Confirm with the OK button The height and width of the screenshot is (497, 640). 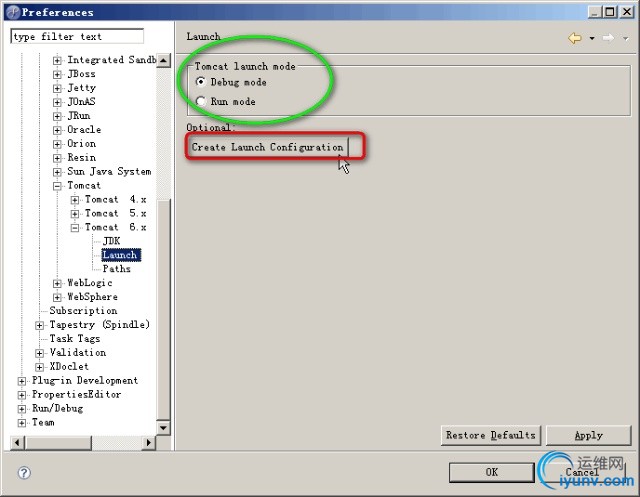491,472
